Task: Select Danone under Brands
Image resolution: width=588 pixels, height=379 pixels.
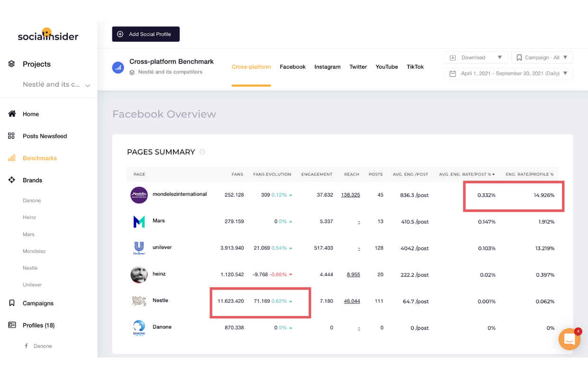Action: [32, 200]
